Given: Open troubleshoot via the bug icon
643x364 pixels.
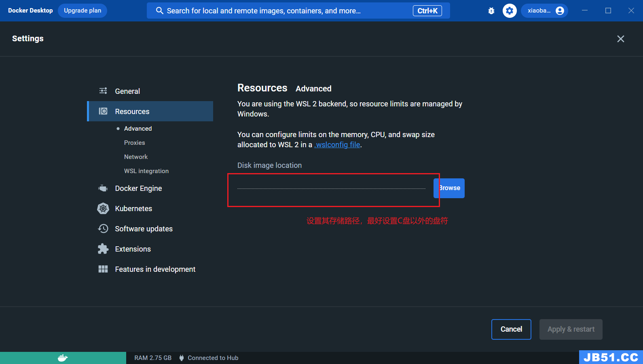Looking at the screenshot, I should 491,11.
